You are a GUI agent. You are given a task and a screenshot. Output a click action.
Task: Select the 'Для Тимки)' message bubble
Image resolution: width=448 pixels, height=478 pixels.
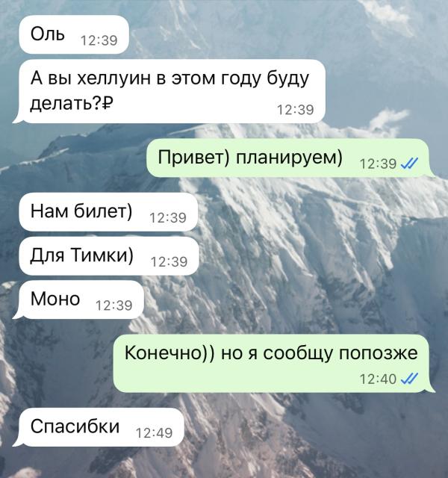click(109, 255)
